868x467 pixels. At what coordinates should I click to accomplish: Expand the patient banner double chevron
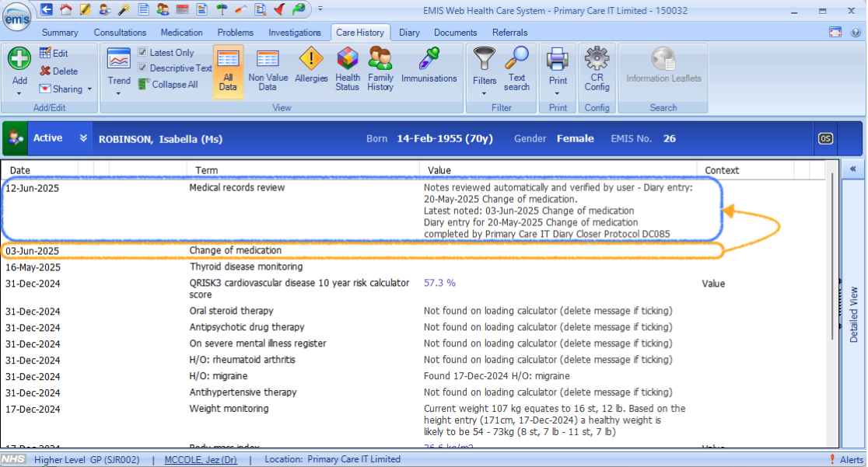click(83, 138)
